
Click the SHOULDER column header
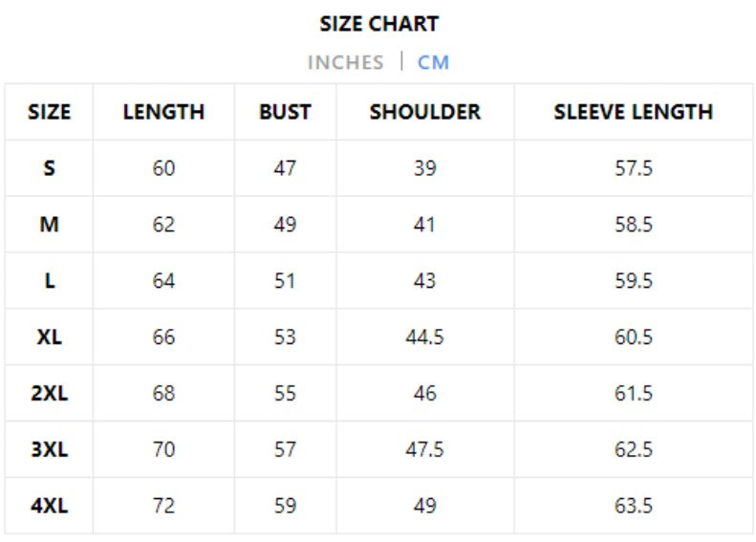coord(425,112)
